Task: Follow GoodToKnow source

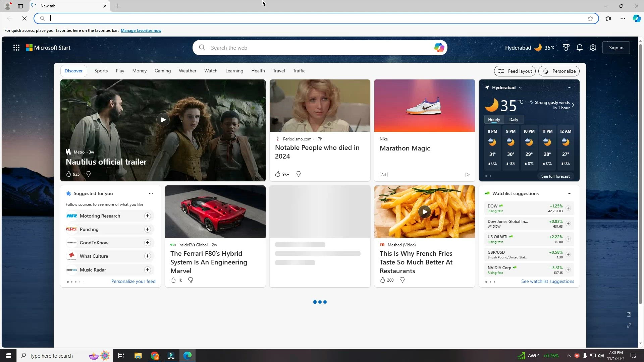Action: click(147, 243)
